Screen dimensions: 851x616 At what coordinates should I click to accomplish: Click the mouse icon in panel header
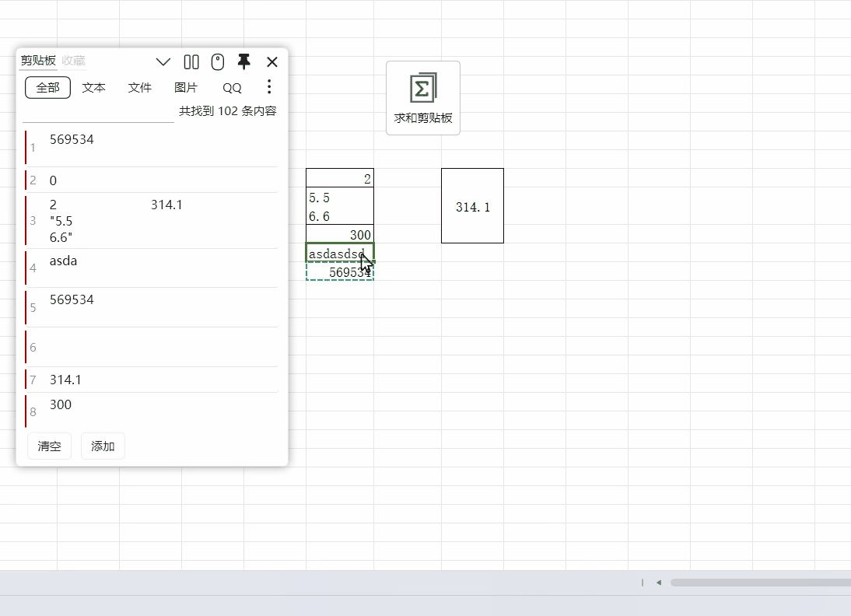[218, 62]
